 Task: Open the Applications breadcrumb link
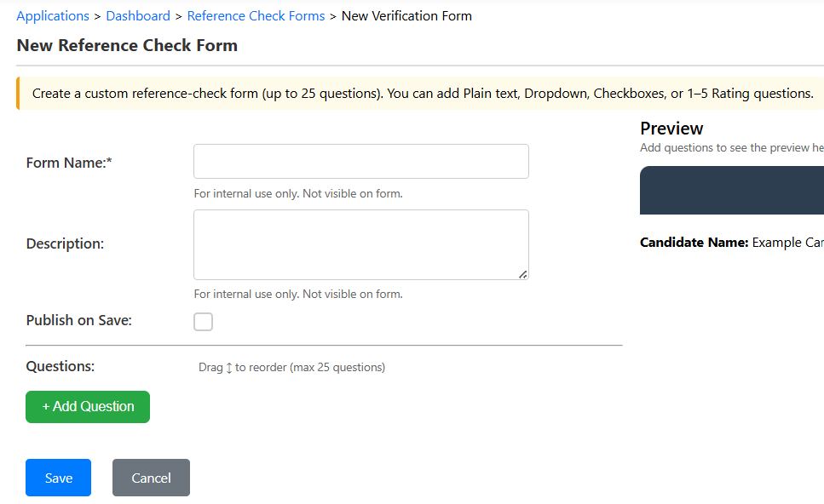pyautogui.click(x=53, y=15)
